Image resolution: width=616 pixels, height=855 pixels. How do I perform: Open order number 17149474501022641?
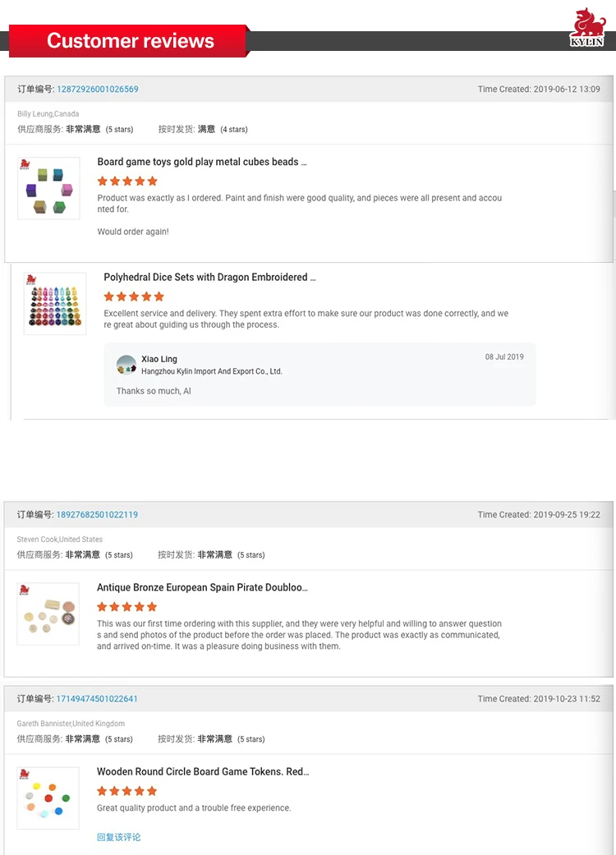97,699
